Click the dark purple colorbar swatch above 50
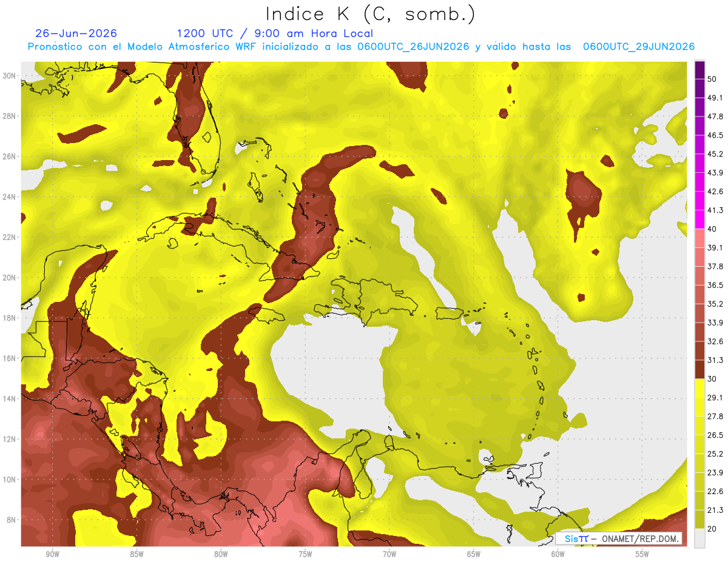Image resolution: width=728 pixels, height=562 pixels. tap(699, 70)
